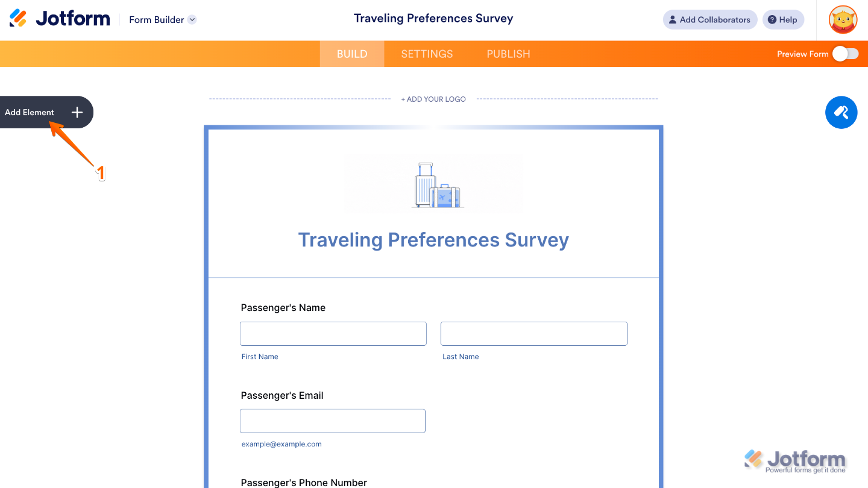Click the Last Name input field
This screenshot has width=868, height=488.
tap(533, 333)
